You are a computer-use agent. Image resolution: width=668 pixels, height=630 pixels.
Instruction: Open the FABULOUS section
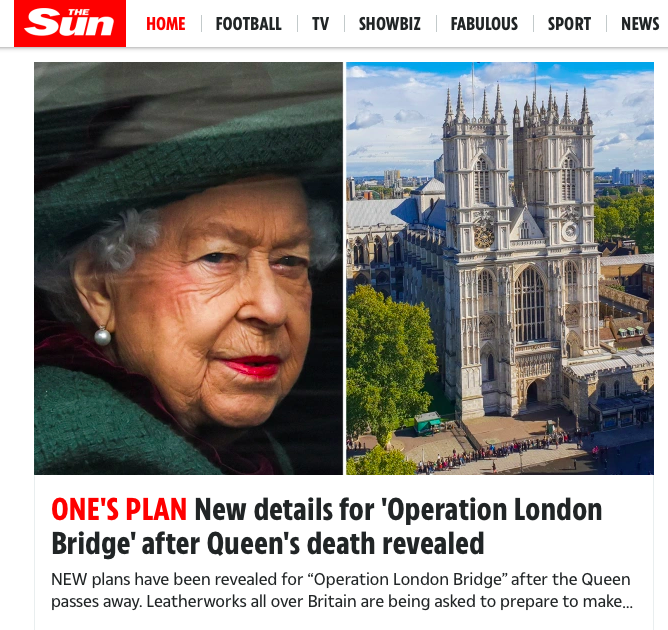(484, 24)
